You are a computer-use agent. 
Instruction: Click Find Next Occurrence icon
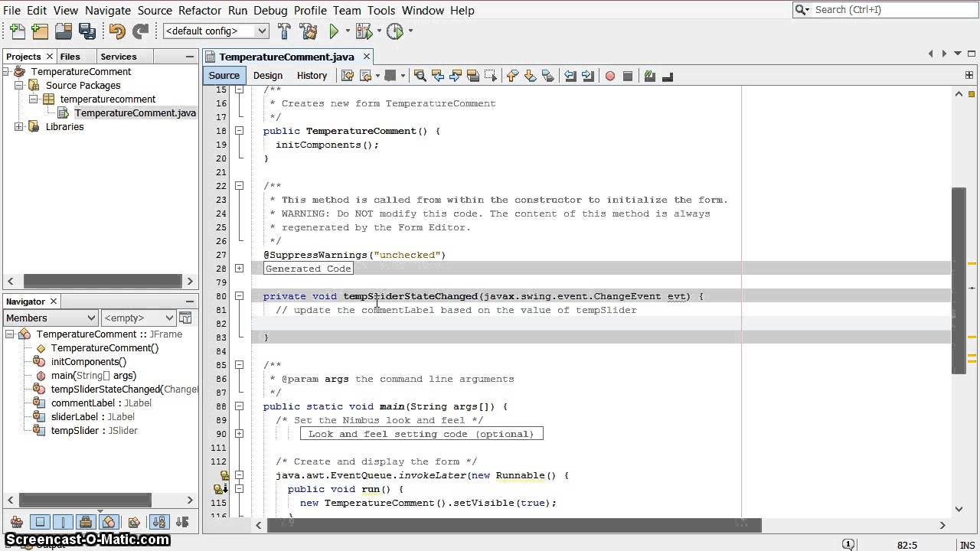click(x=456, y=76)
